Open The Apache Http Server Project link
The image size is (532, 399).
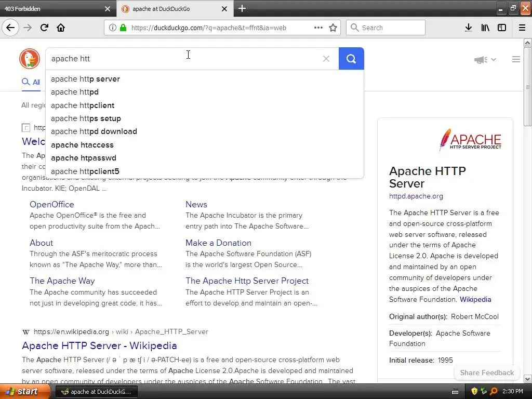(247, 281)
